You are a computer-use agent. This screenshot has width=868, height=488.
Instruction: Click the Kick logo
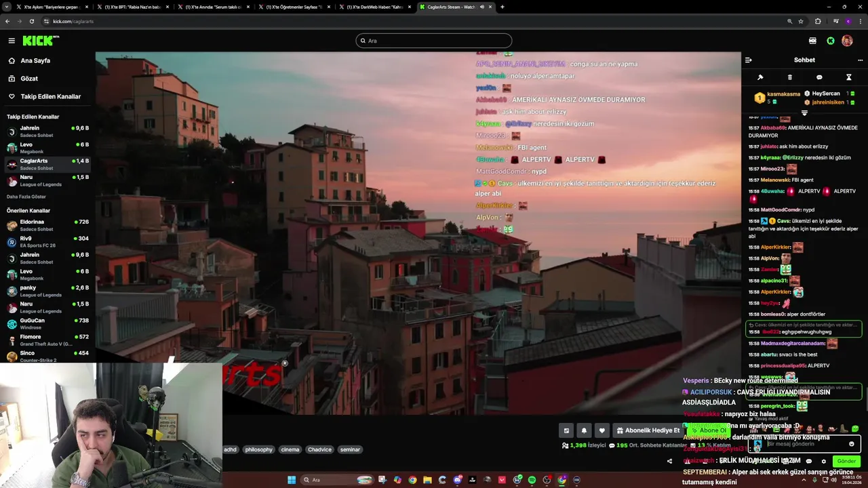click(x=40, y=41)
